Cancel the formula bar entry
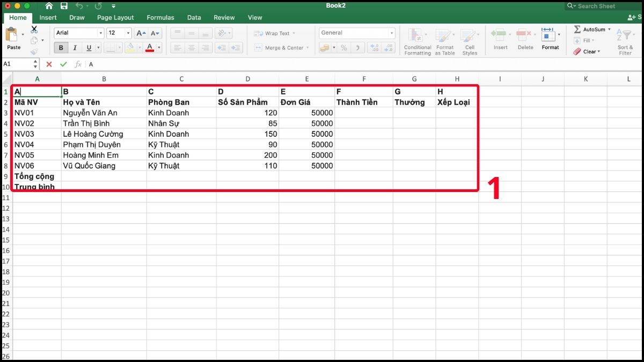Viewport: 644px width, 362px height. (x=49, y=64)
